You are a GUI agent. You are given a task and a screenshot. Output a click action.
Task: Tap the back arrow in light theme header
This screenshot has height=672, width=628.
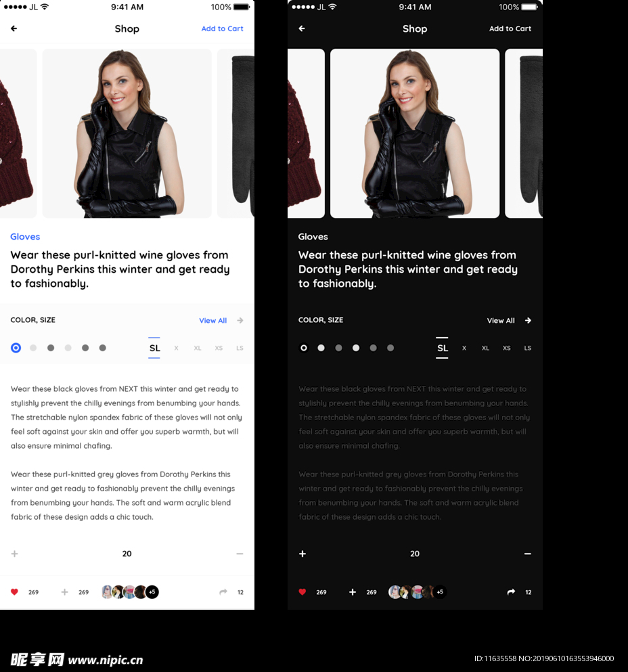tap(14, 28)
